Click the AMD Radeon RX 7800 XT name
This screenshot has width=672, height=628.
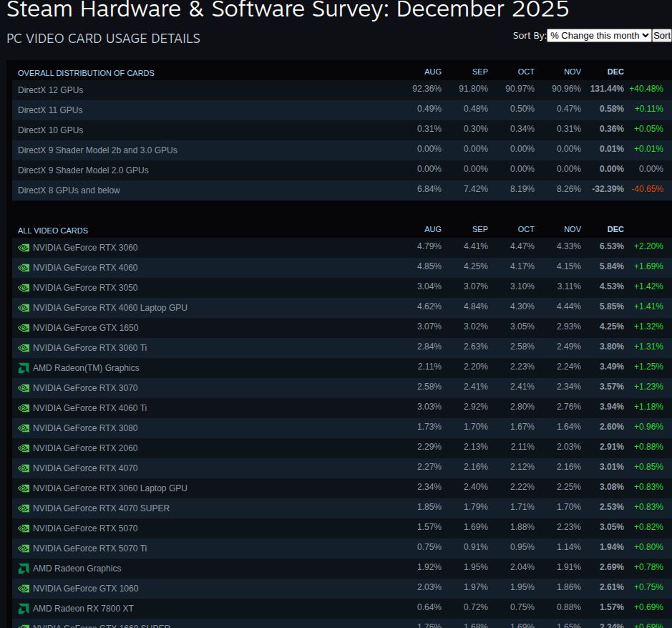click(x=83, y=609)
